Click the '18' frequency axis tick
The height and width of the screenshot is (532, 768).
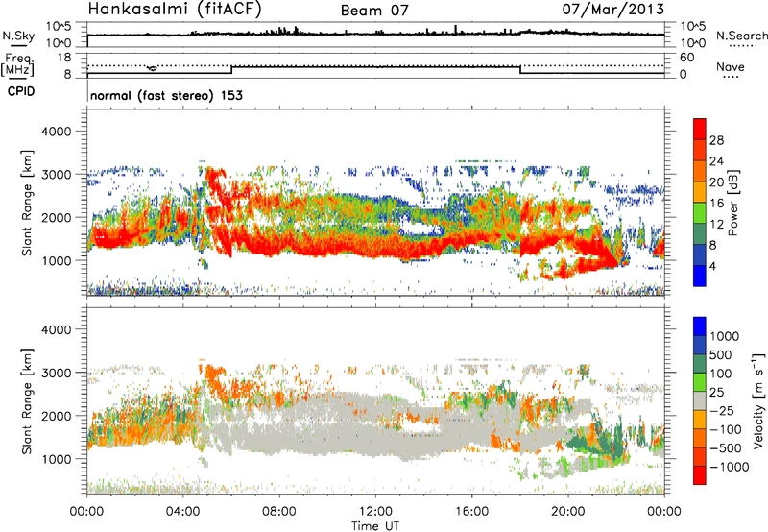(64, 57)
